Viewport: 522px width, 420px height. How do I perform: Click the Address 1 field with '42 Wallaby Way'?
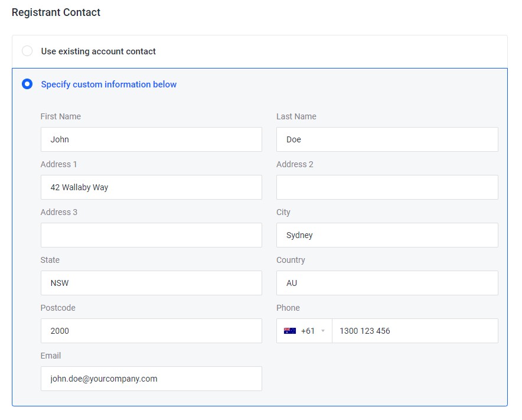[151, 187]
